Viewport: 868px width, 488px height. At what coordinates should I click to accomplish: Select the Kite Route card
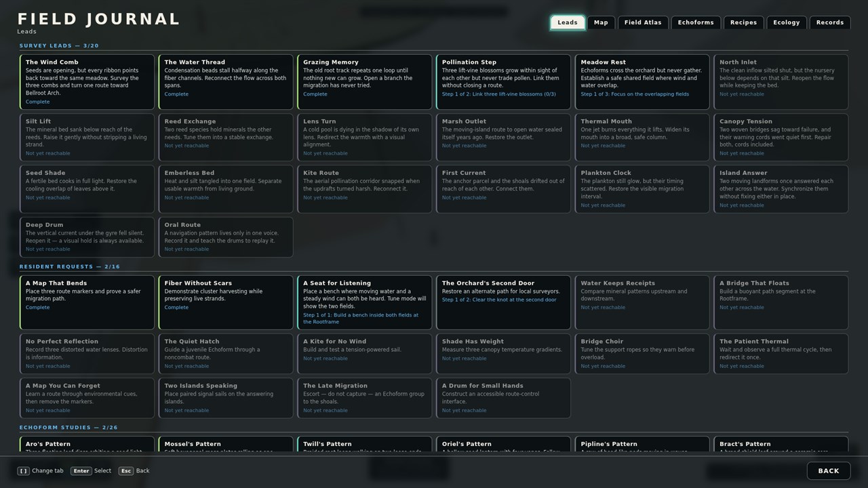pyautogui.click(x=365, y=188)
